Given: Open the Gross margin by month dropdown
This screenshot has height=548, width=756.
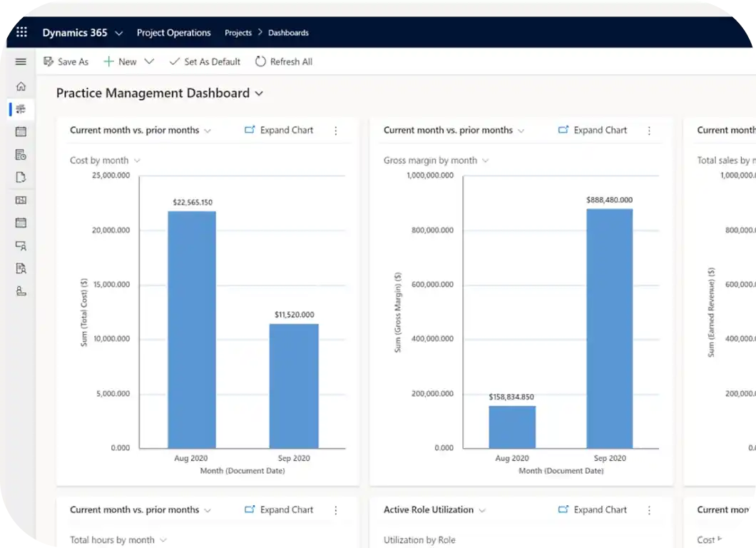Looking at the screenshot, I should coord(486,161).
